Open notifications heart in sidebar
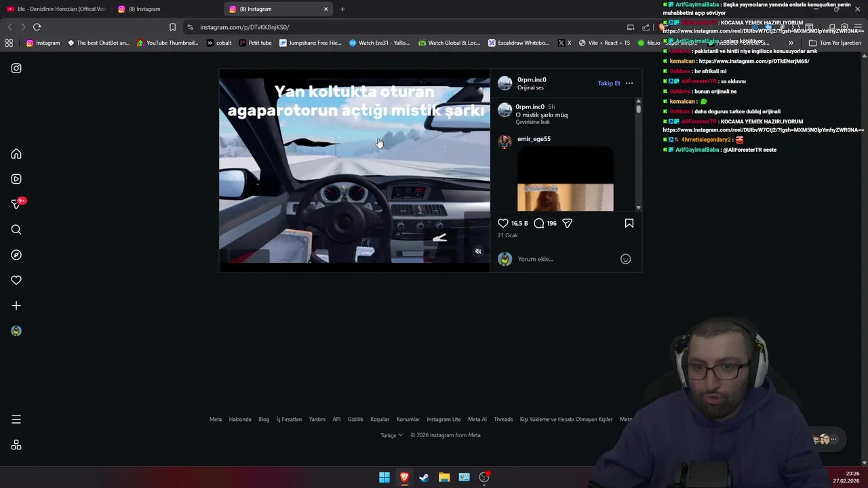868x488 pixels. point(16,280)
